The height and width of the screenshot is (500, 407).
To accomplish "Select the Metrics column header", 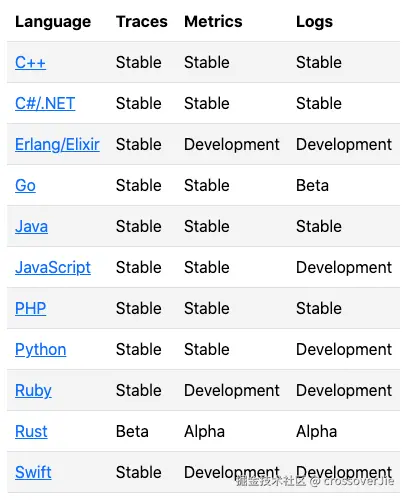I will click(213, 22).
